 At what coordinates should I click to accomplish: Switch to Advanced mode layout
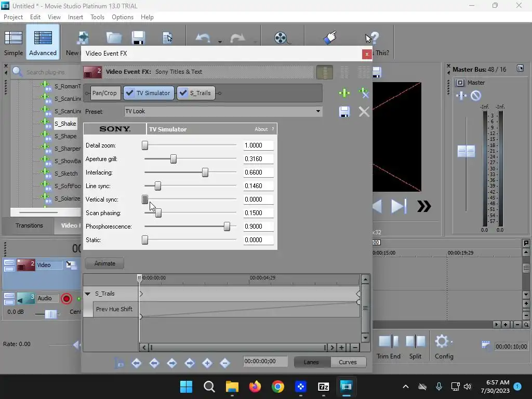pos(43,42)
